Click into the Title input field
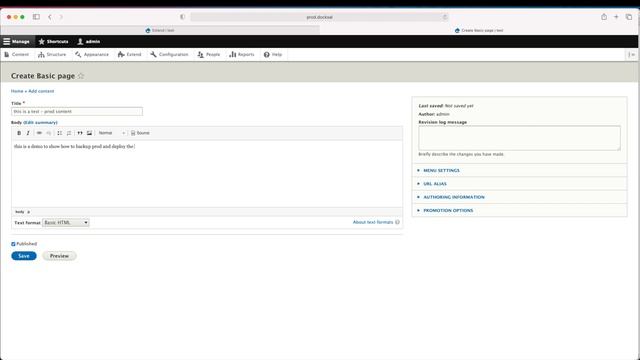The image size is (640, 360). click(77, 111)
